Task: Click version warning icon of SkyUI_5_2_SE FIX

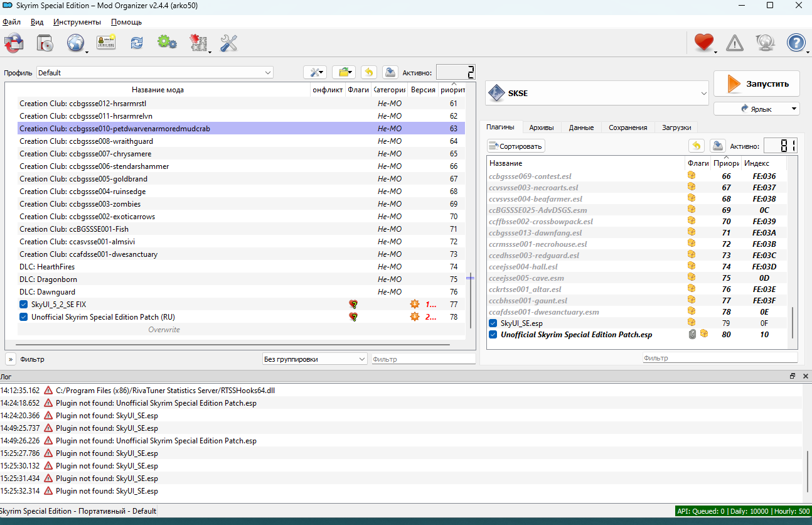Action: coord(414,304)
